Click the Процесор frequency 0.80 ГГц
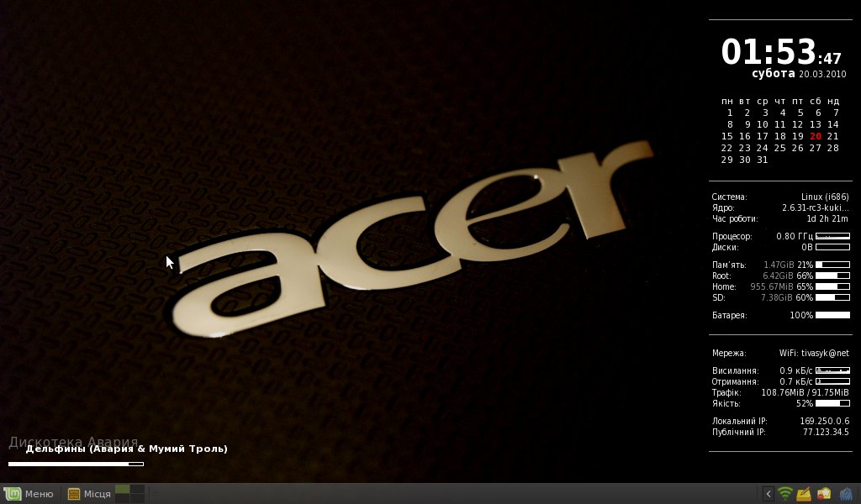Image resolution: width=861 pixels, height=504 pixels. (795, 236)
